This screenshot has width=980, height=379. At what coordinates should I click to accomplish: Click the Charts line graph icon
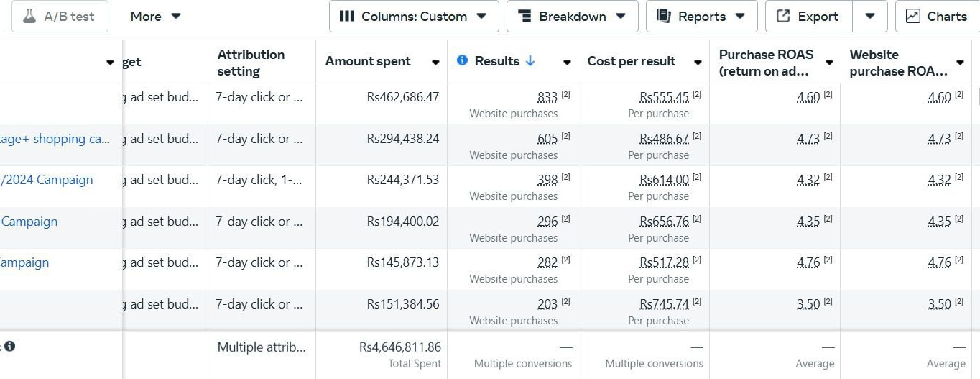913,17
